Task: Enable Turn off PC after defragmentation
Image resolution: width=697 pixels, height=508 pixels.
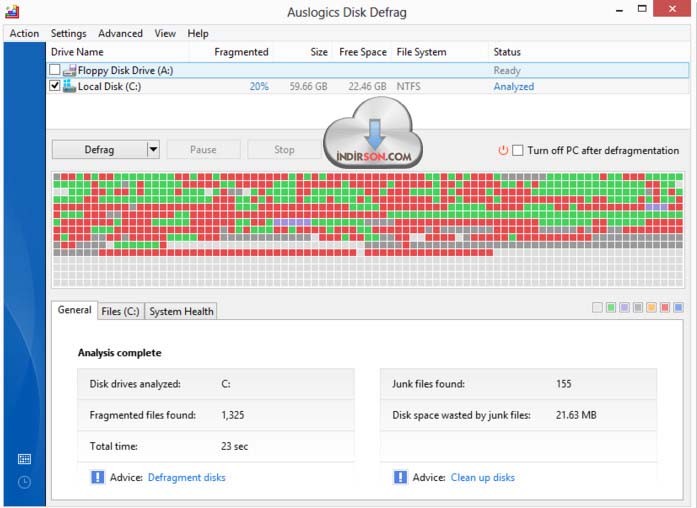Action: 518,150
